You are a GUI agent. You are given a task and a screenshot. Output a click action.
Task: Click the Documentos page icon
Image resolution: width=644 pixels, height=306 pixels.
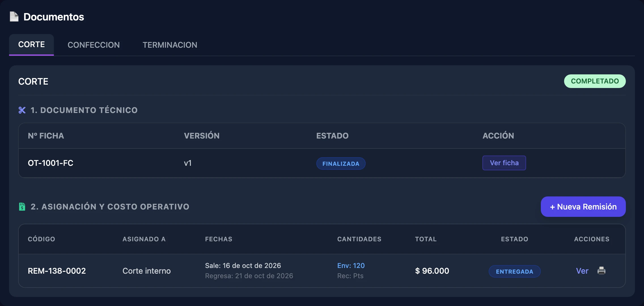tap(14, 16)
